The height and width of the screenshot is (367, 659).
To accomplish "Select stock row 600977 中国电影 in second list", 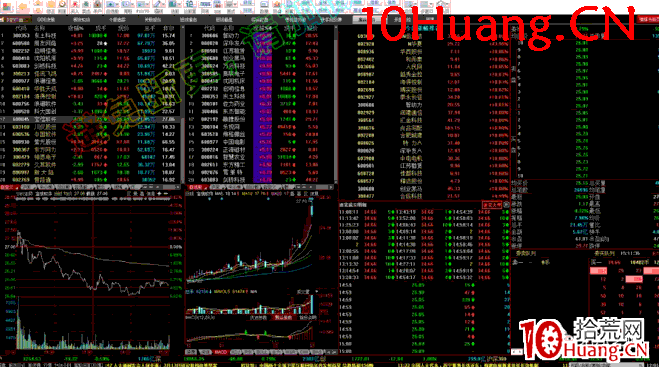I will click(x=259, y=142).
